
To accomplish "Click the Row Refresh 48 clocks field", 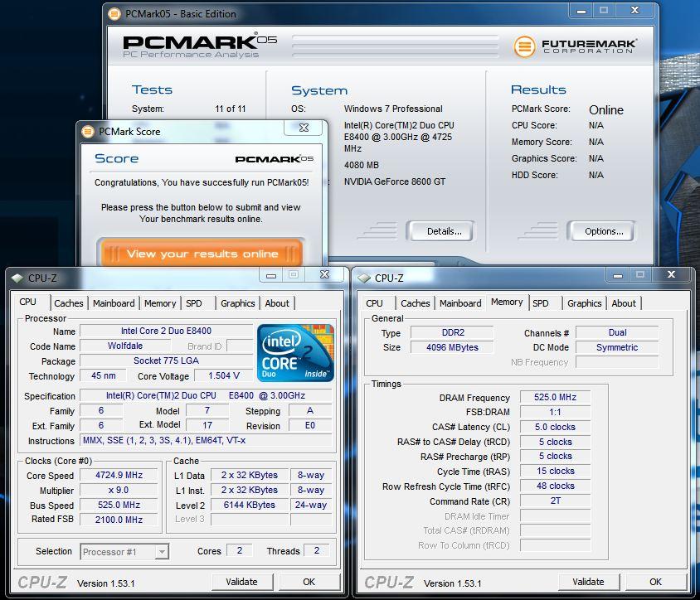I will (x=556, y=486).
